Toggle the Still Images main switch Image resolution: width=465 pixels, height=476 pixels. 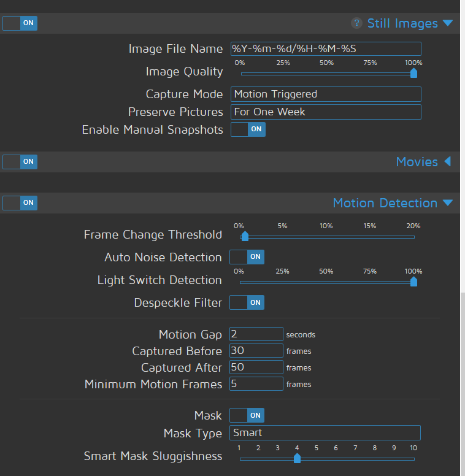[20, 23]
